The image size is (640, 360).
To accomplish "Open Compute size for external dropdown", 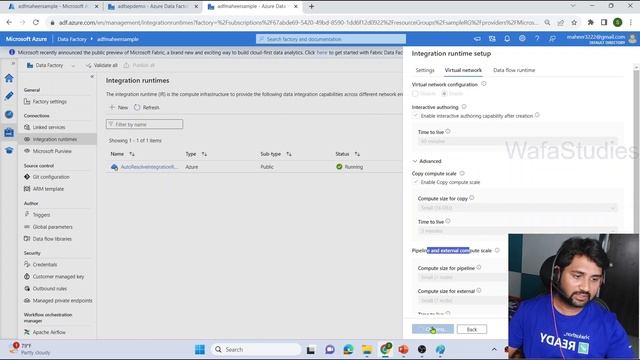I will 463,300.
